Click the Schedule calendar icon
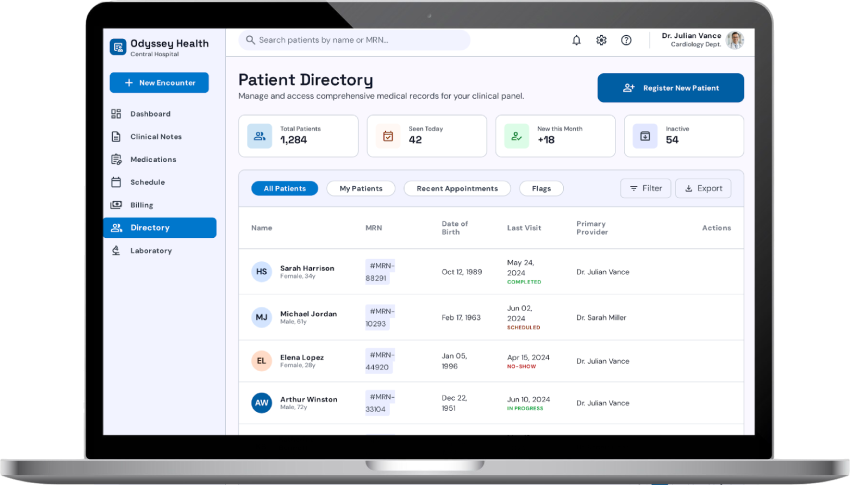The height and width of the screenshot is (485, 850). 116,182
